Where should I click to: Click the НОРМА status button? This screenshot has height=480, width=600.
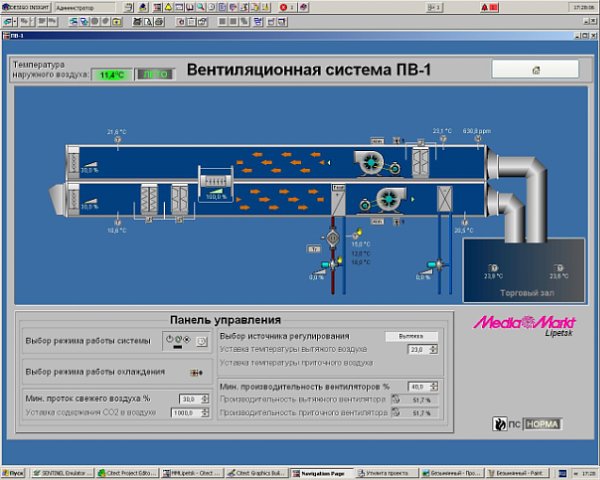544,424
